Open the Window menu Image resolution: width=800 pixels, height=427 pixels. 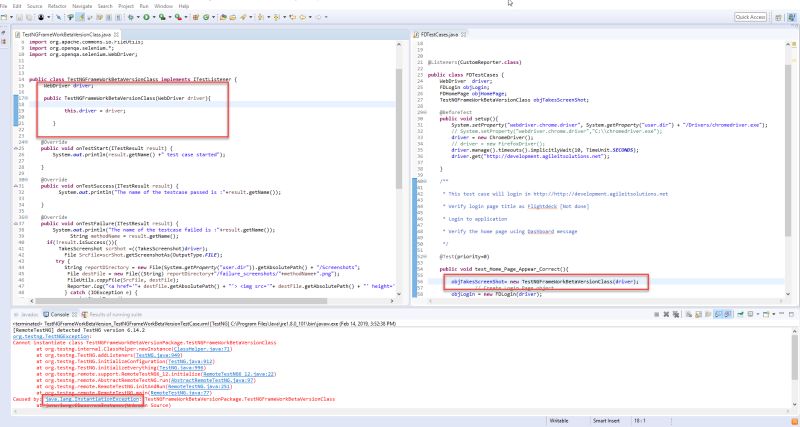click(163, 6)
